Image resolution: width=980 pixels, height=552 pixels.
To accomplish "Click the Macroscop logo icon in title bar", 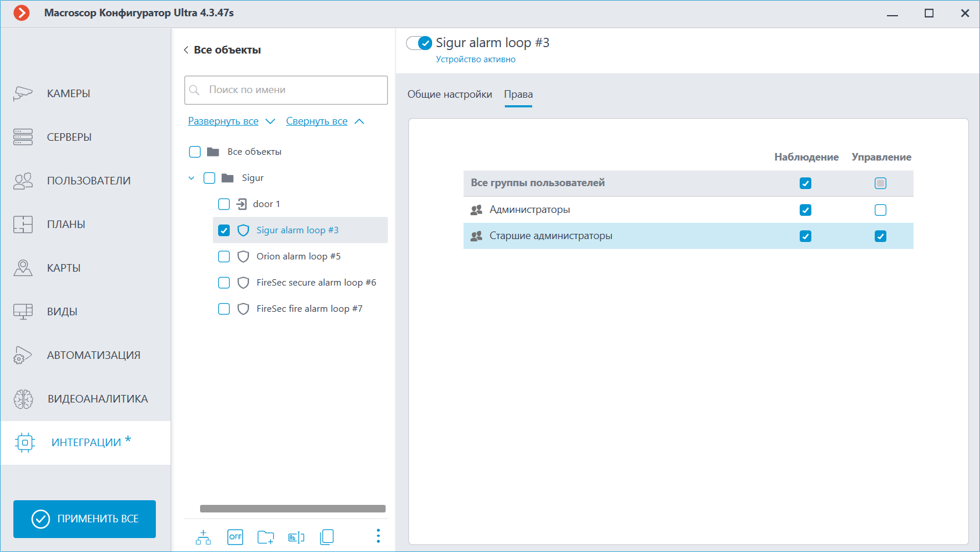I will pos(22,13).
